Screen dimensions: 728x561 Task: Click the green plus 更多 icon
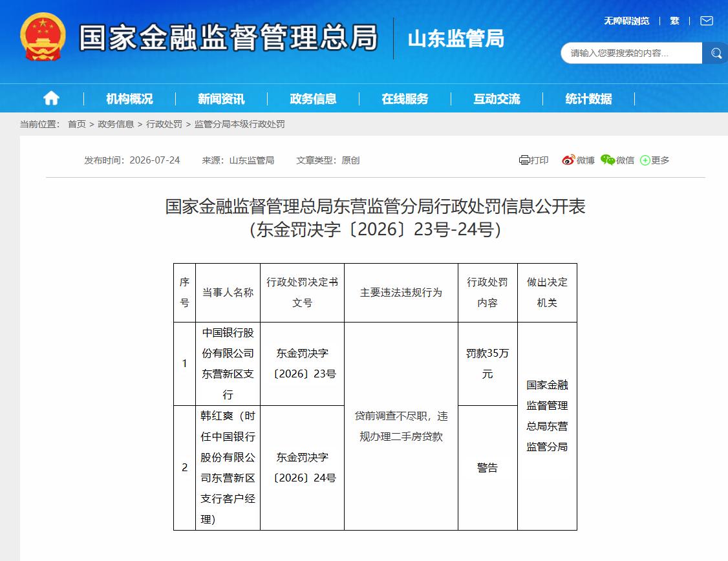645,160
